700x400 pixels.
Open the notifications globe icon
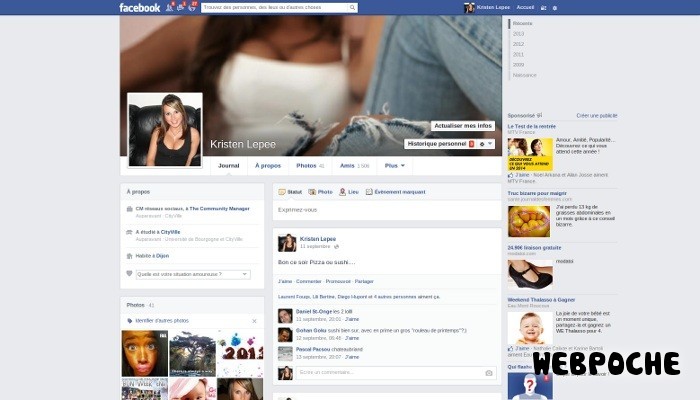coord(192,7)
